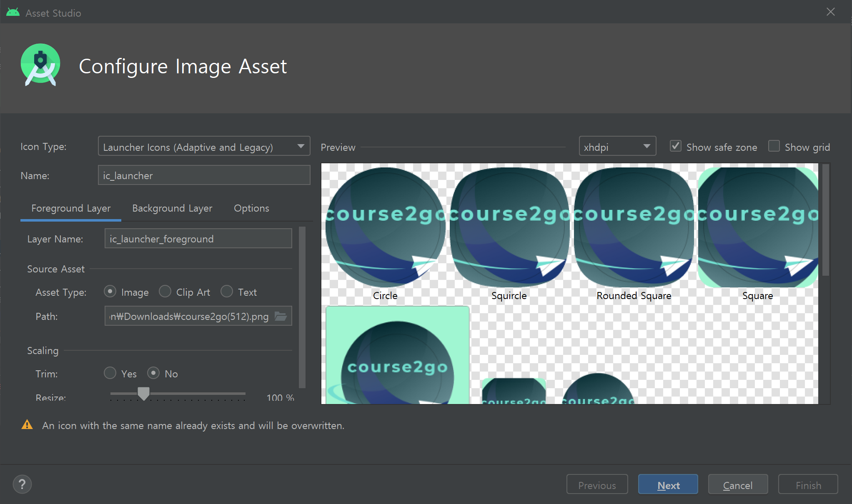Screen dimensions: 852x504
Task: Click the Android icon in title bar
Action: pos(13,12)
